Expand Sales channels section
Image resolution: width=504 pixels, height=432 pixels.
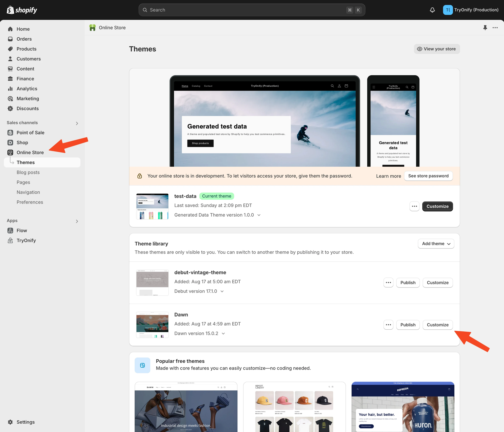pos(77,123)
